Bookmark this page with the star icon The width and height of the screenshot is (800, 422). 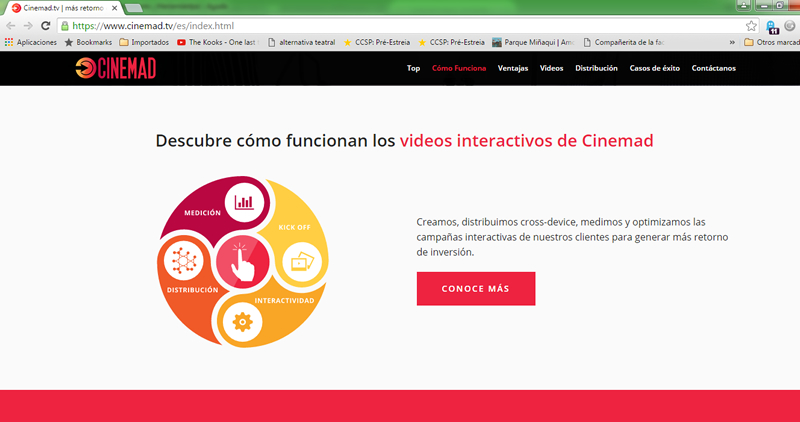(x=751, y=26)
